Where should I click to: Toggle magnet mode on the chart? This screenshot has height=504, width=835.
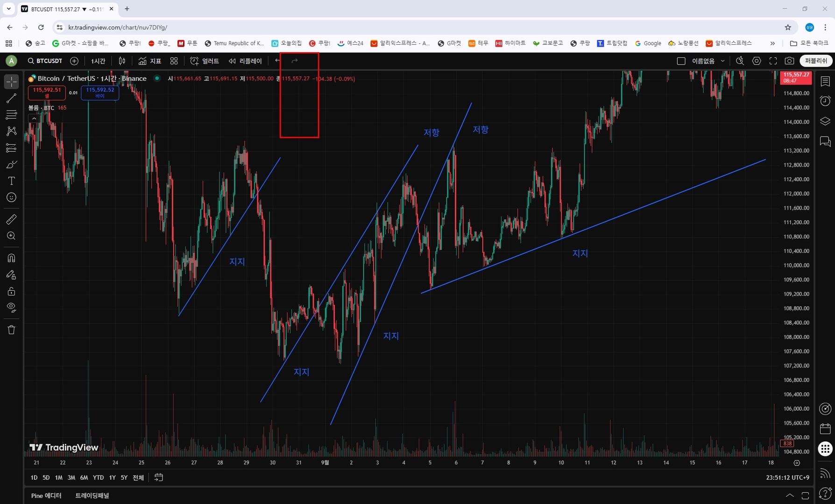[x=11, y=258]
